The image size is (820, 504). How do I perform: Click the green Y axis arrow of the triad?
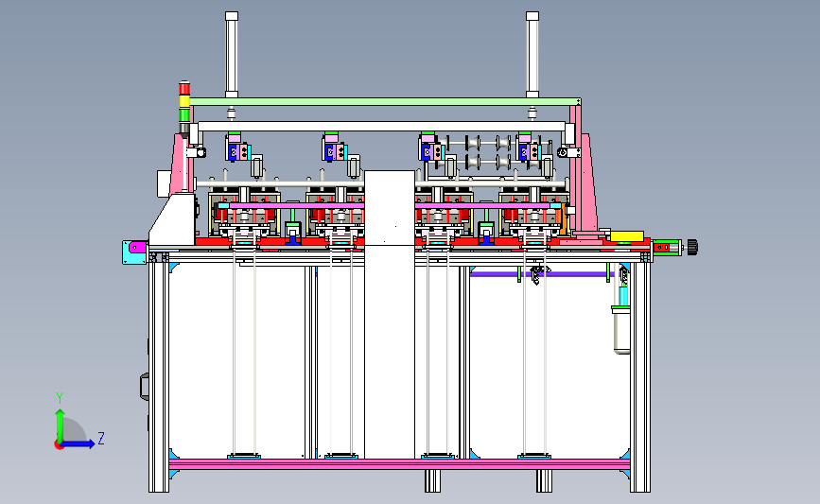60,426
